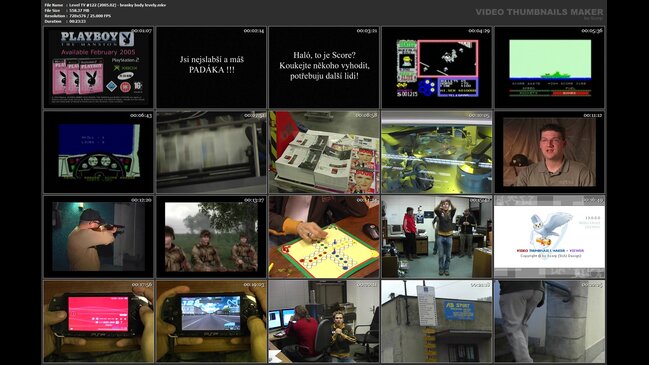This screenshot has height=365, width=649.
Task: Open the blue cockpit retro game thumbnail
Action: click(x=99, y=152)
